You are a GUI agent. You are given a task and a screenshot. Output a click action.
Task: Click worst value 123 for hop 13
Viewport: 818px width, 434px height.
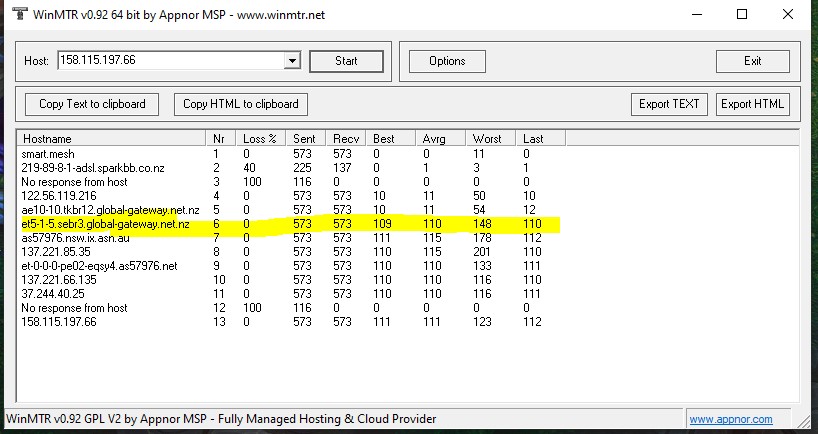click(482, 322)
